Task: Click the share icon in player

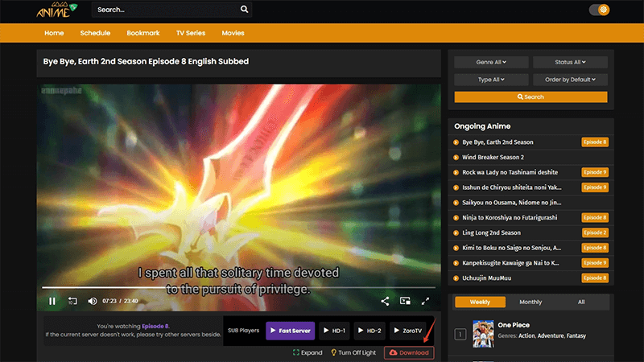Action: click(385, 301)
